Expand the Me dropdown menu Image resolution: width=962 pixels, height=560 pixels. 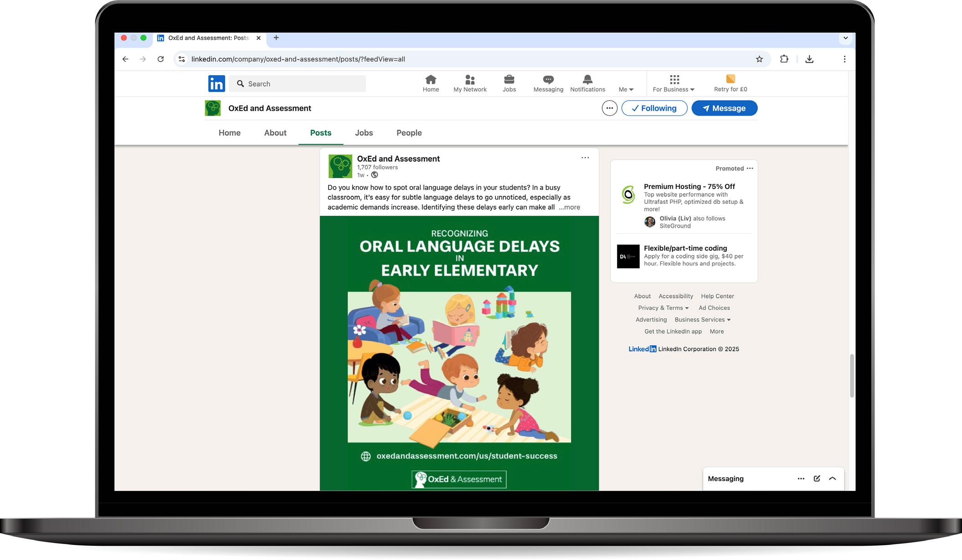point(626,89)
